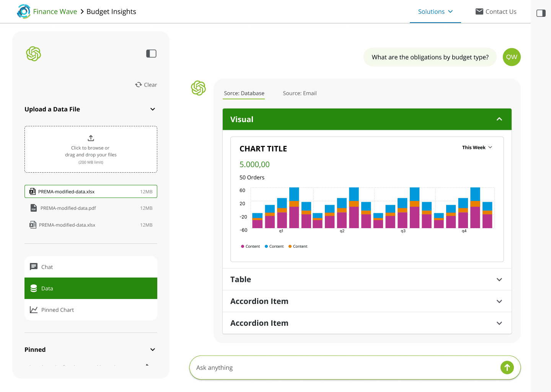
Task: Click the clear refresh arrows icon
Action: tap(139, 85)
